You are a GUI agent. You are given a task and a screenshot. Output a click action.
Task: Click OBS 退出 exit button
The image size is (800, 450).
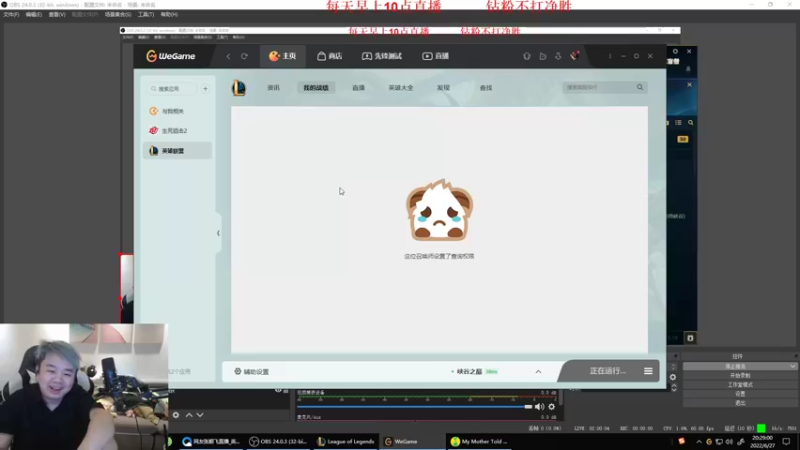click(740, 403)
